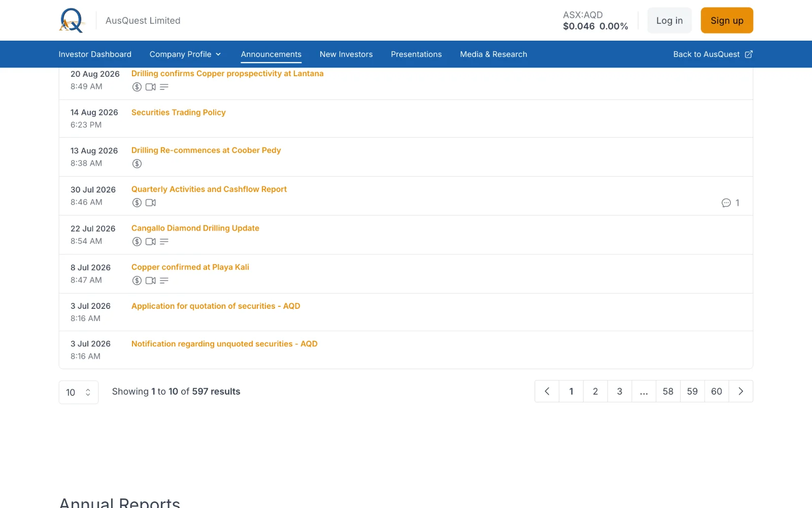Click the 14 Aug 2026 date
Image resolution: width=812 pixels, height=508 pixels.
tap(94, 112)
